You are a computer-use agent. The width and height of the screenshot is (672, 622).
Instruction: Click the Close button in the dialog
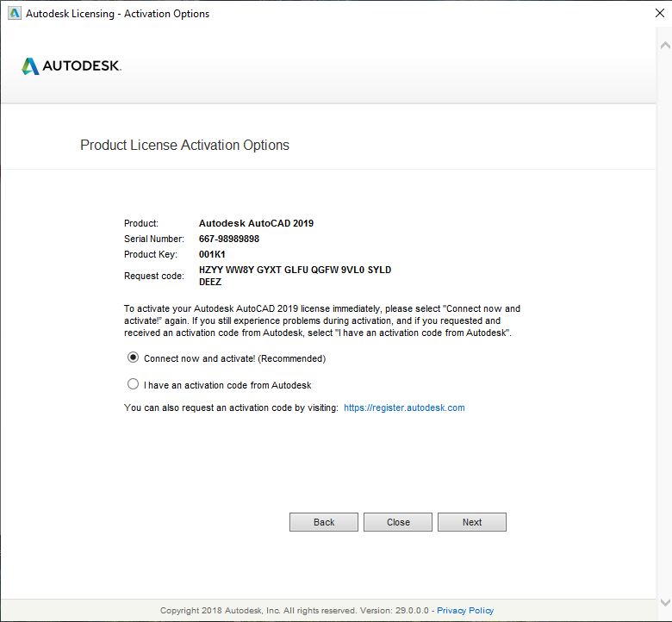(398, 522)
